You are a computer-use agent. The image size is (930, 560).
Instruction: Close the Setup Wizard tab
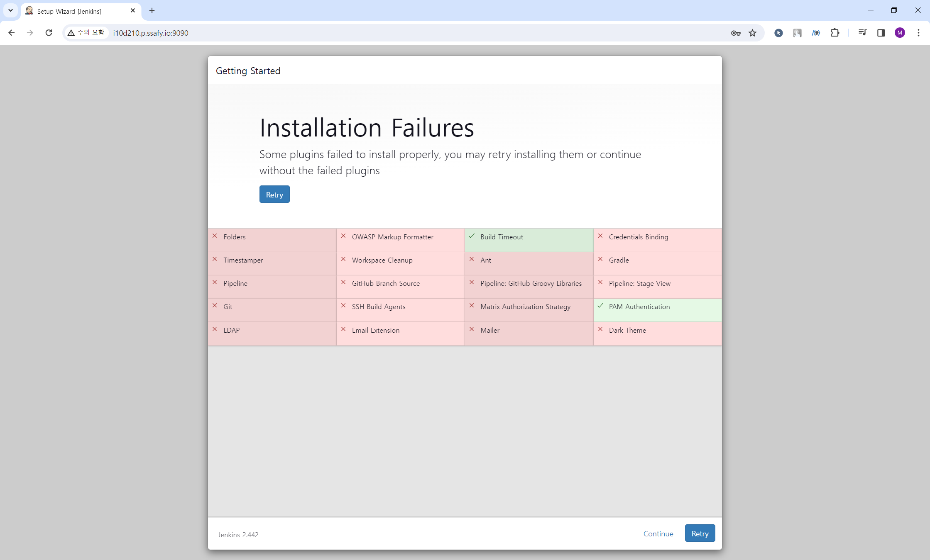point(133,10)
